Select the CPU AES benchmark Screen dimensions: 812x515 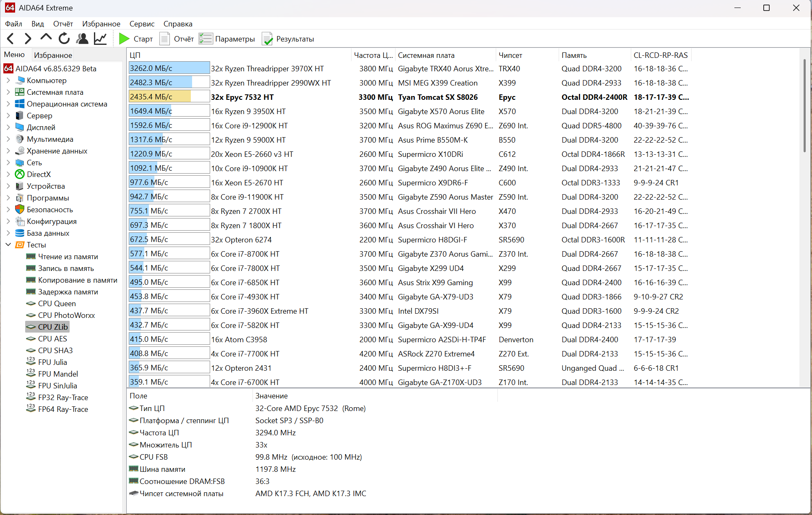(x=52, y=339)
